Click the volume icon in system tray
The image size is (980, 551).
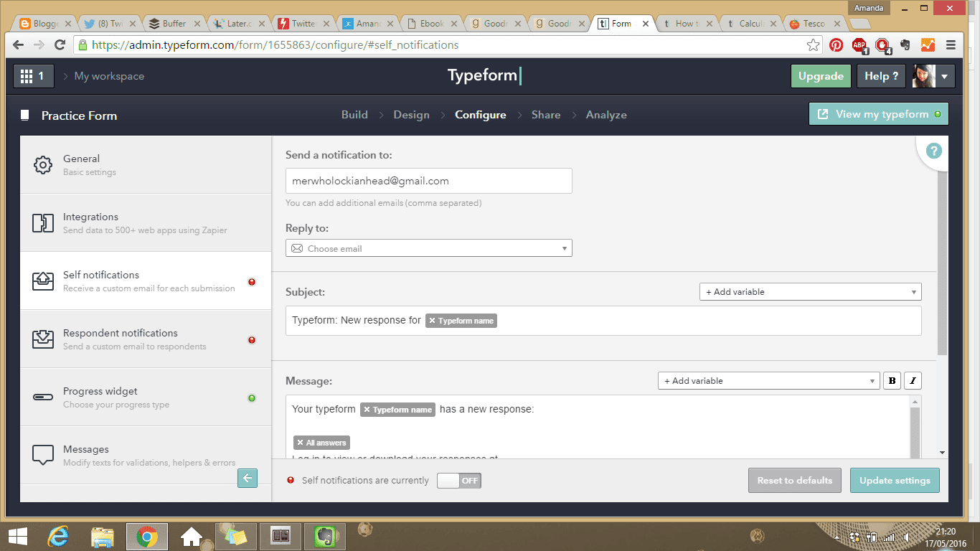pyautogui.click(x=908, y=537)
